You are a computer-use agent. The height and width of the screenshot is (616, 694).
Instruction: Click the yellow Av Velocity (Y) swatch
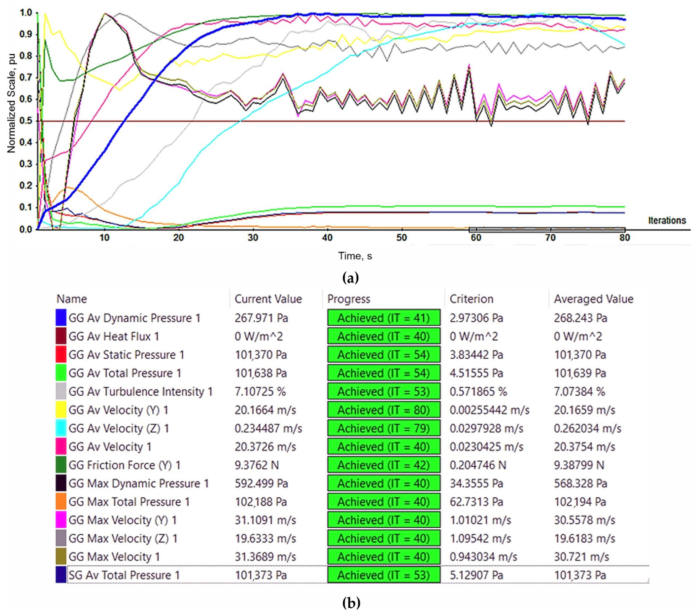tap(61, 410)
